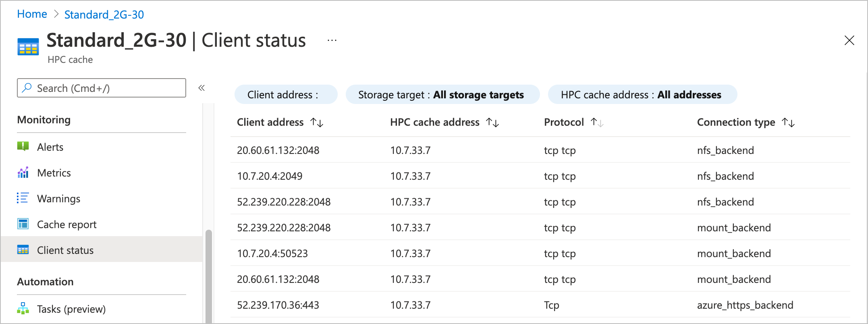Click the Metrics chart icon
Image resolution: width=868 pixels, height=324 pixels.
(23, 172)
